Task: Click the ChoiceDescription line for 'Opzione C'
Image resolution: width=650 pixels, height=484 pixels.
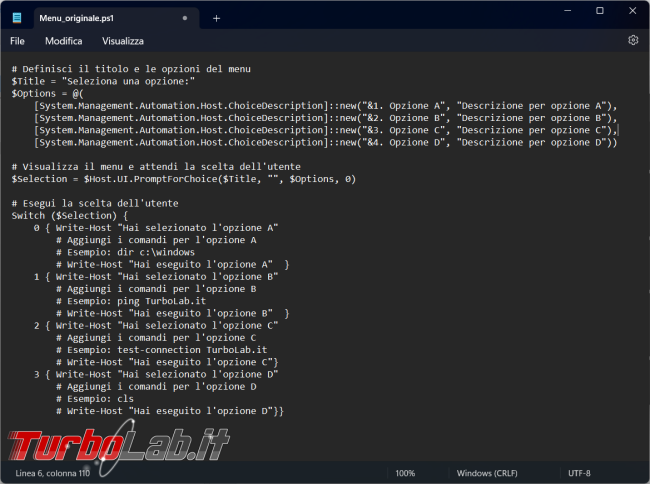Action: (x=325, y=130)
